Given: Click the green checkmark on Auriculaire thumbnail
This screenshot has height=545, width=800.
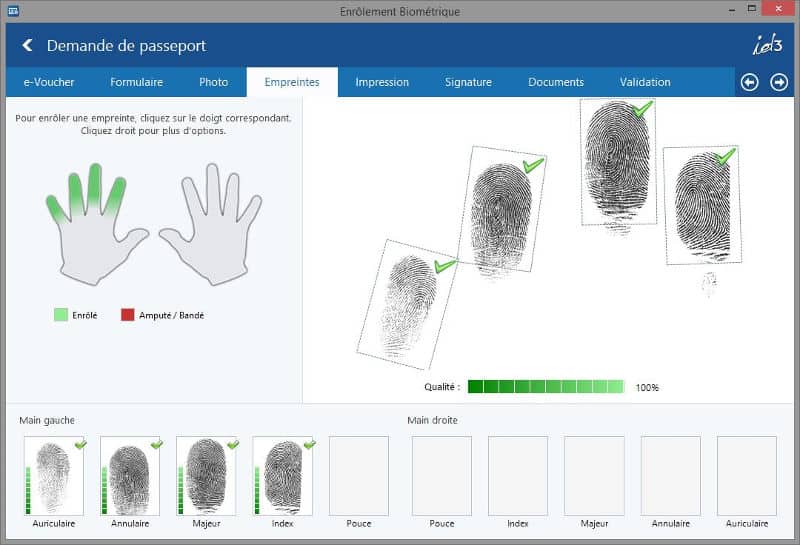Looking at the screenshot, I should (x=81, y=445).
